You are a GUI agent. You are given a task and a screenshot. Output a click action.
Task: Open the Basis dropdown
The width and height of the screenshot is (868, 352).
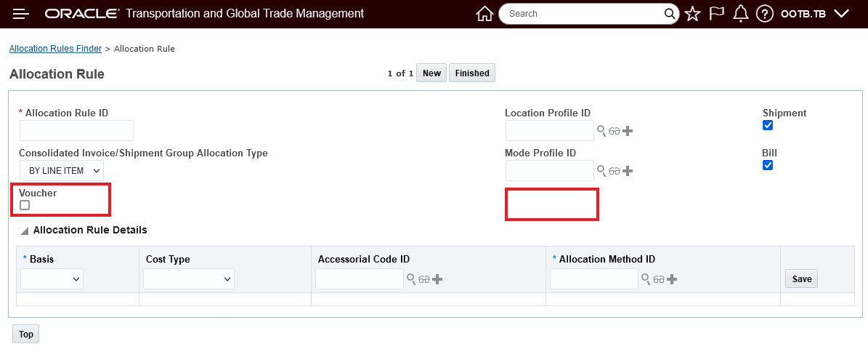point(52,279)
